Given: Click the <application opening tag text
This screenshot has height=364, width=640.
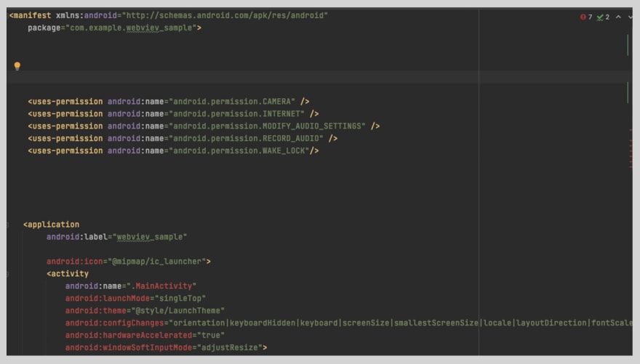Looking at the screenshot, I should [52, 225].
